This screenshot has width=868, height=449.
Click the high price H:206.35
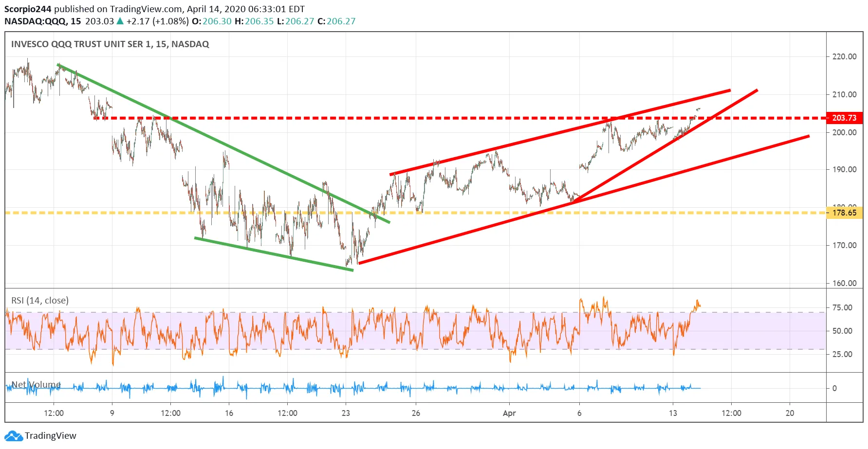click(x=254, y=21)
